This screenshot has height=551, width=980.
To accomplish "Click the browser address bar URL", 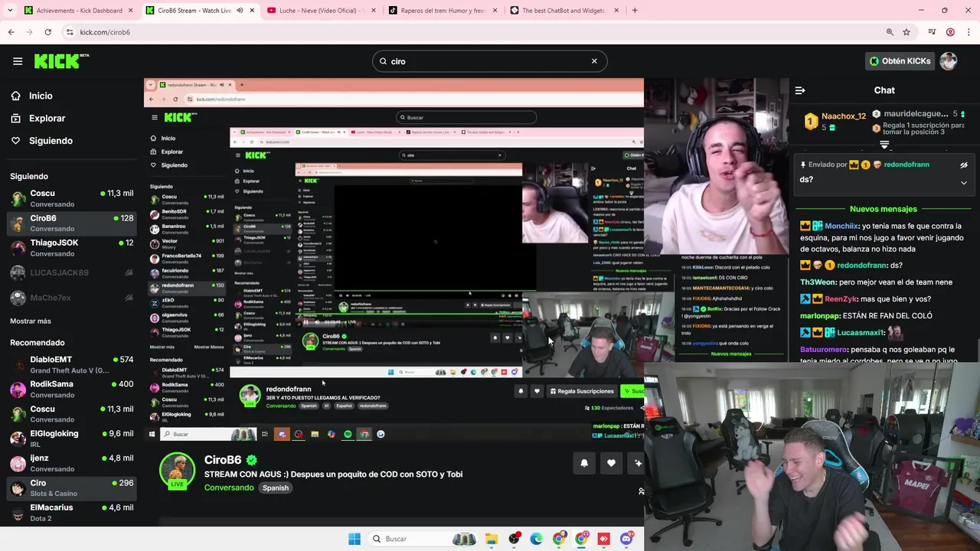I will pos(105,32).
